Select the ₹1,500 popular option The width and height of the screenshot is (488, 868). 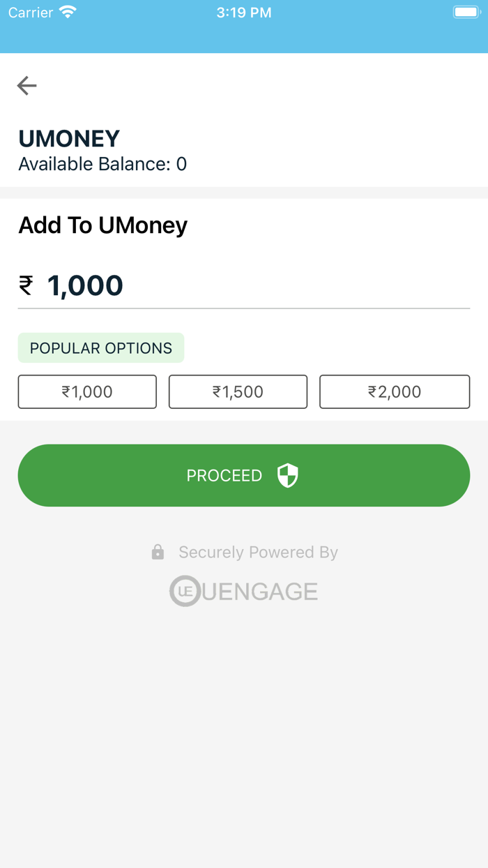[238, 391]
